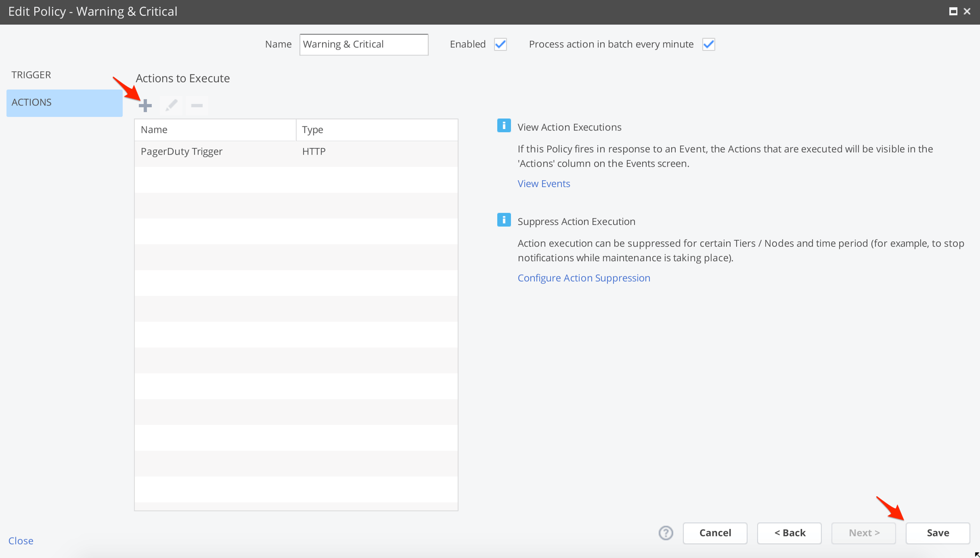Switch to the TRIGGER section
Screen dimensions: 980x558
(x=32, y=75)
